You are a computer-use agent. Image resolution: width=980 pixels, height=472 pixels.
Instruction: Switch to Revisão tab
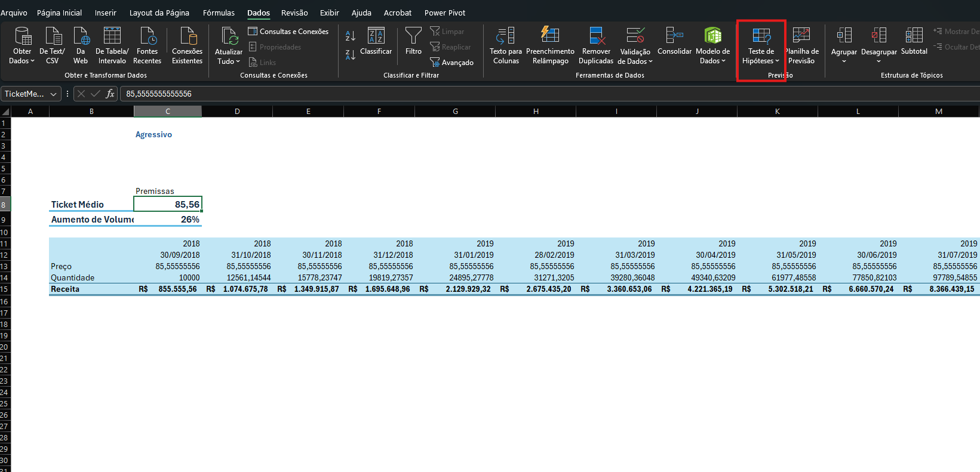pos(294,13)
